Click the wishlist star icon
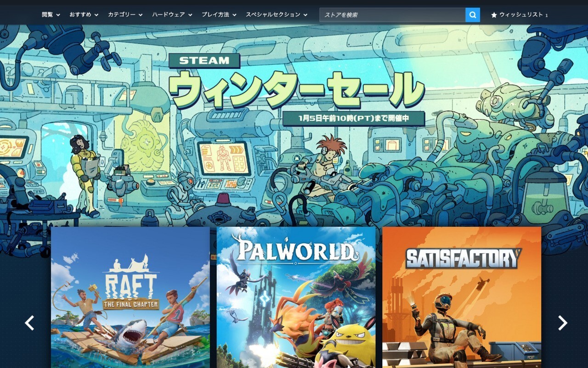Viewport: 588px width, 368px height. 494,15
